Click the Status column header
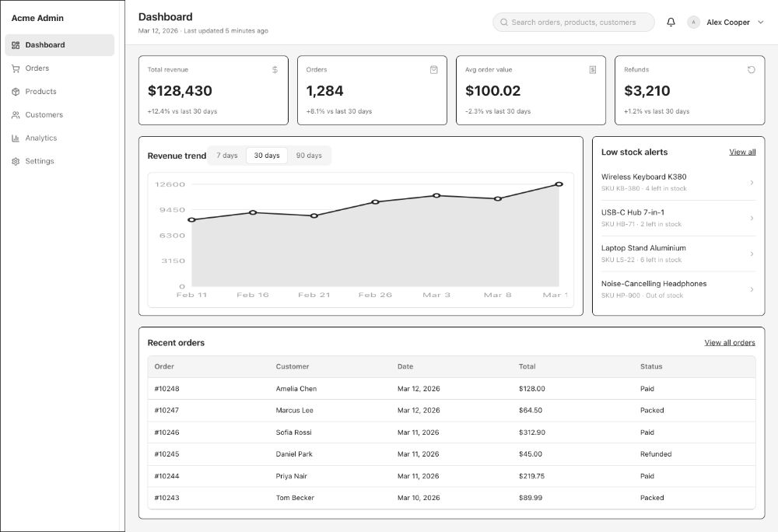 pos(651,366)
